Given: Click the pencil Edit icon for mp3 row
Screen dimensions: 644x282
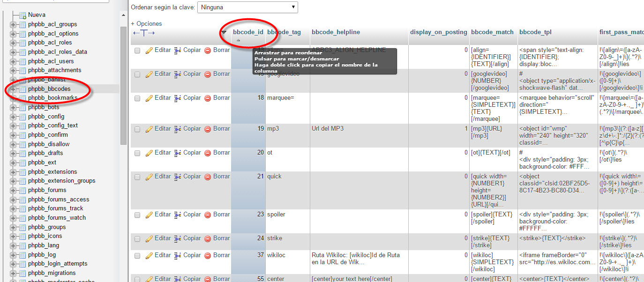Looking at the screenshot, I should pos(149,129).
